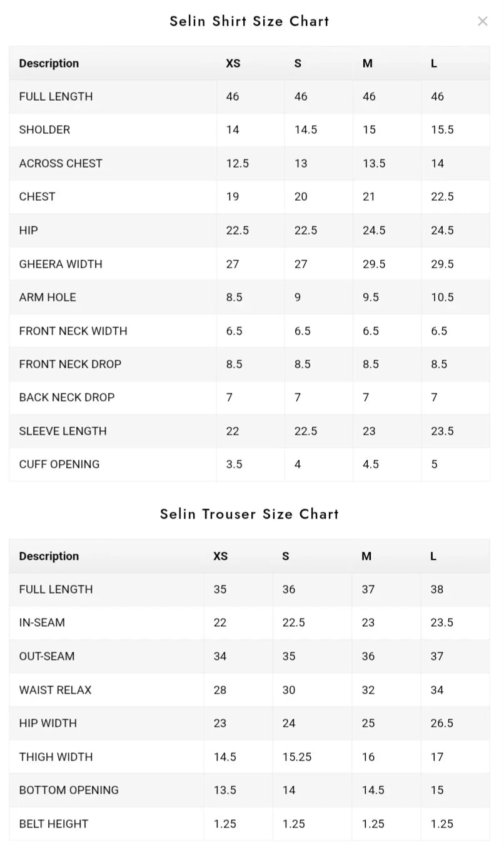Click the THIGH WIDTH row label

[56, 757]
